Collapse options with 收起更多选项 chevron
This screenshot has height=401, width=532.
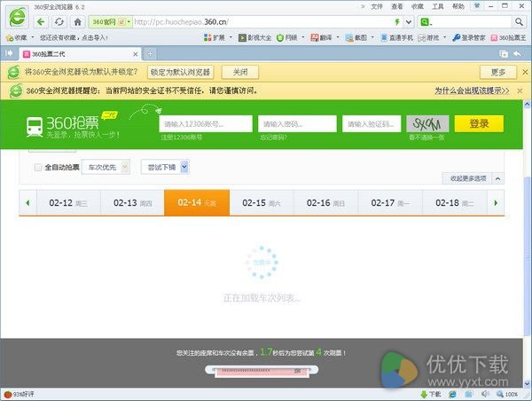click(x=497, y=178)
